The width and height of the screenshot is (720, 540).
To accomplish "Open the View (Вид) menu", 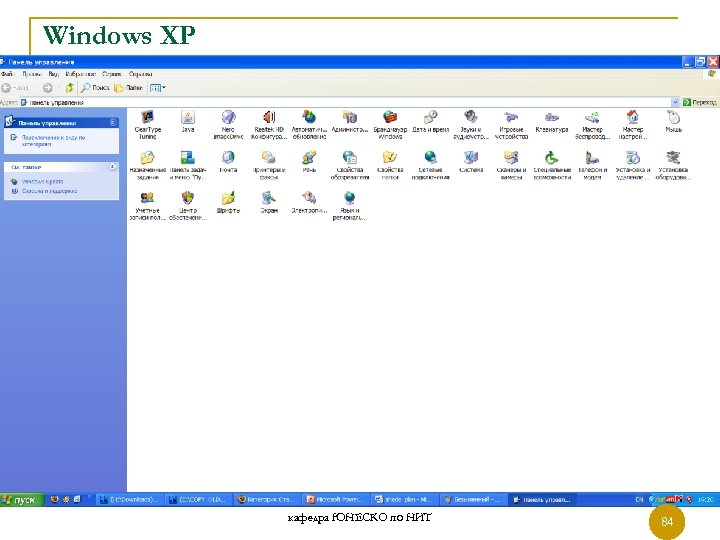I will 54,73.
